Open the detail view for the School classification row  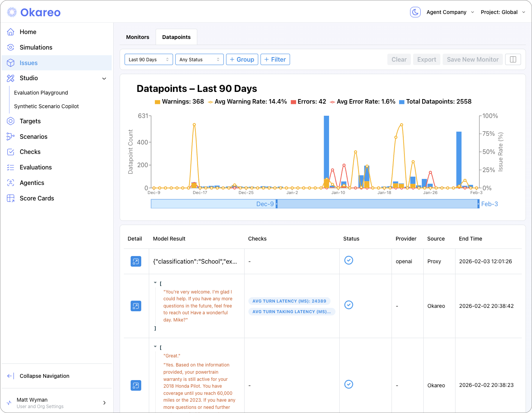click(x=136, y=261)
